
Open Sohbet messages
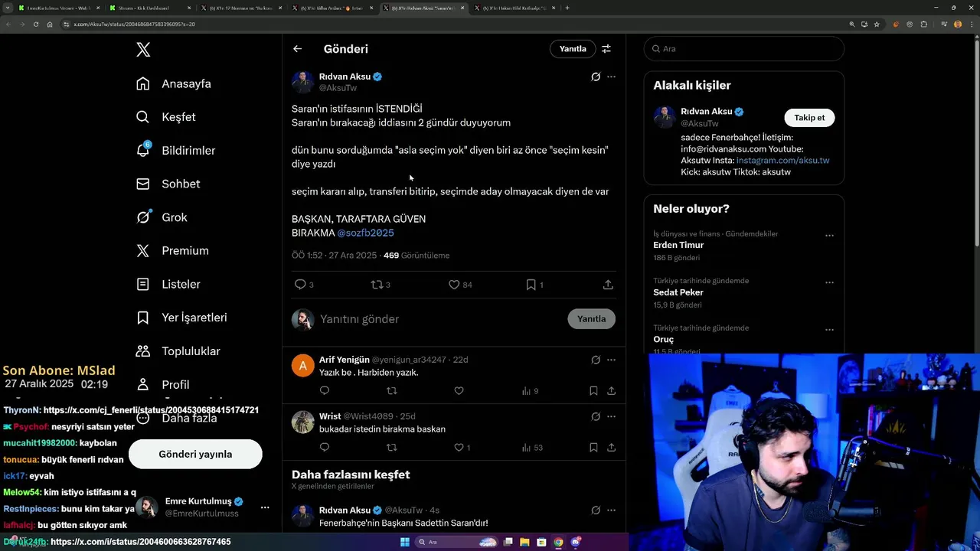(168, 184)
